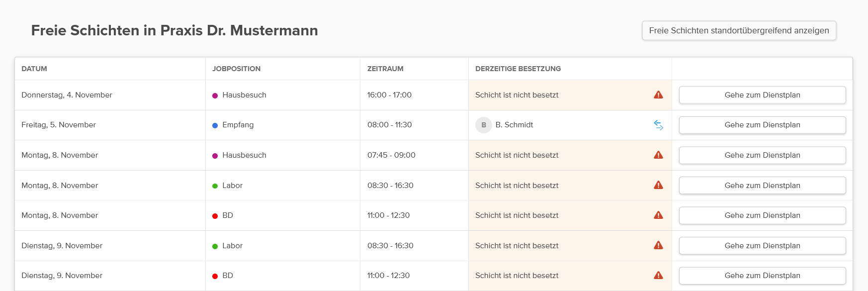Viewport: 868px width, 291px height.
Task: Click warning triangle for Montag 07:45 Hausbesuch
Action: click(658, 155)
